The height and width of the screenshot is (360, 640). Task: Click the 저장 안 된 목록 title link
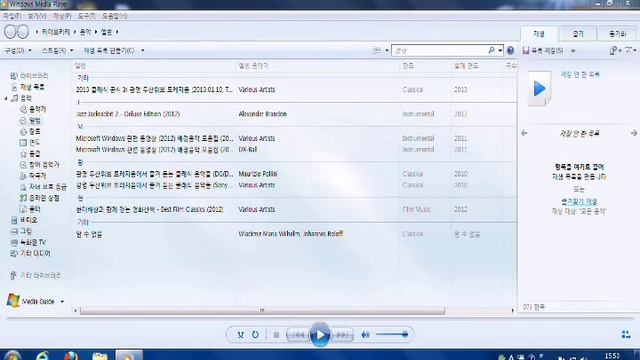pos(580,75)
